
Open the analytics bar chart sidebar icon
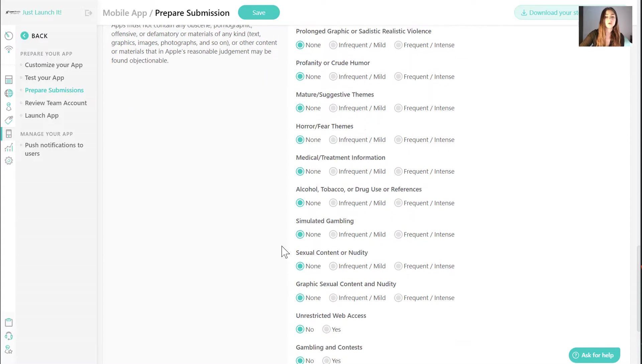(x=9, y=147)
